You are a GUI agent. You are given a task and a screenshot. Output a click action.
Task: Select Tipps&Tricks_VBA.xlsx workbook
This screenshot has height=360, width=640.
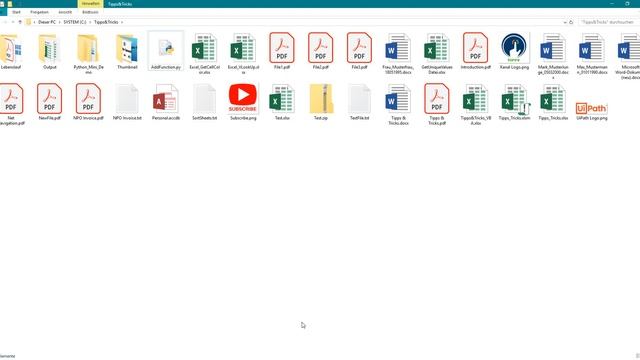pyautogui.click(x=476, y=104)
